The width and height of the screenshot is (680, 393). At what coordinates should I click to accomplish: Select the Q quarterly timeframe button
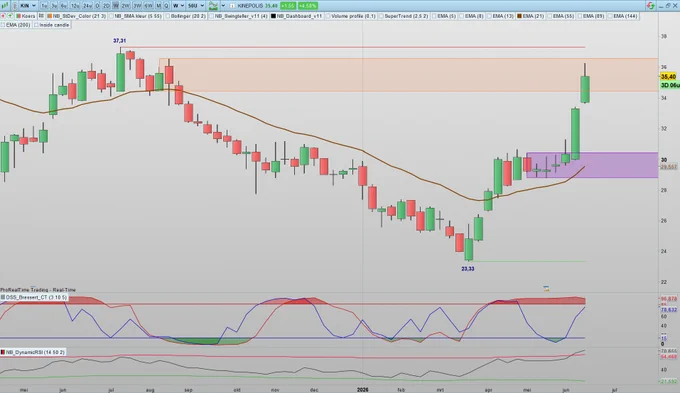[166, 6]
